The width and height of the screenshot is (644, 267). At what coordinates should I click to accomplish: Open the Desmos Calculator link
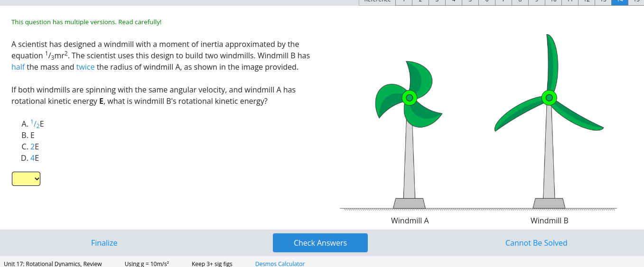click(x=280, y=264)
